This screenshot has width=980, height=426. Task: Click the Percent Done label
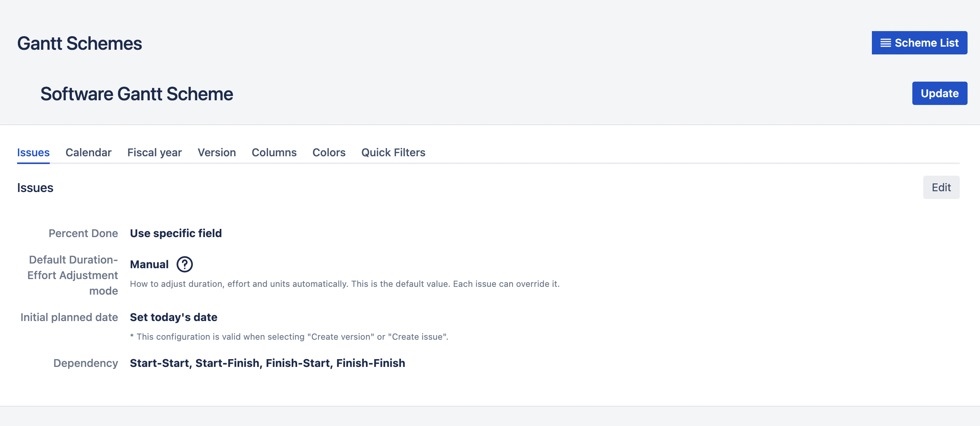click(x=83, y=233)
